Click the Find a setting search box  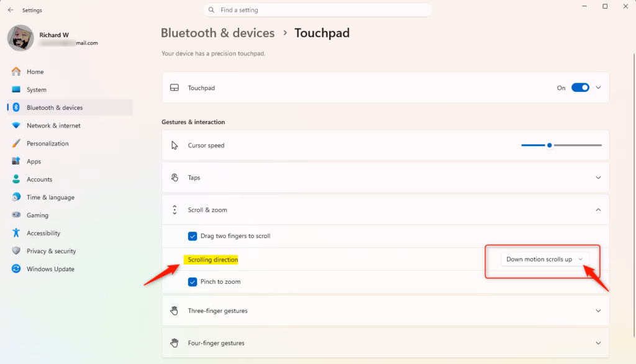pyautogui.click(x=318, y=10)
